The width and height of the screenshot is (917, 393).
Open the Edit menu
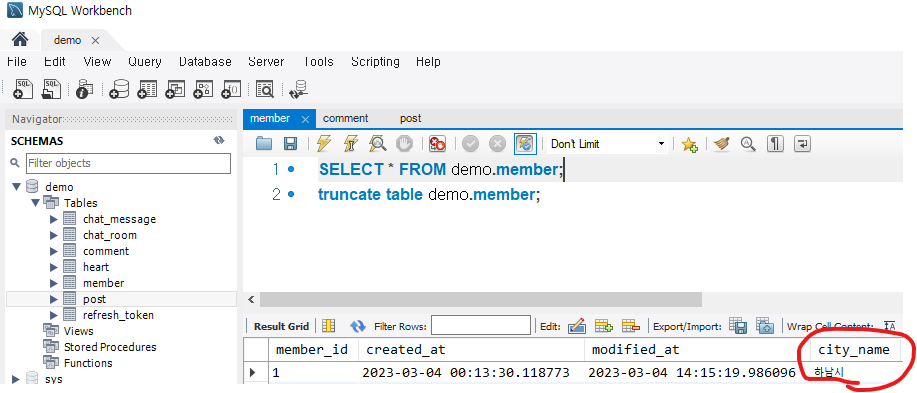(x=54, y=61)
